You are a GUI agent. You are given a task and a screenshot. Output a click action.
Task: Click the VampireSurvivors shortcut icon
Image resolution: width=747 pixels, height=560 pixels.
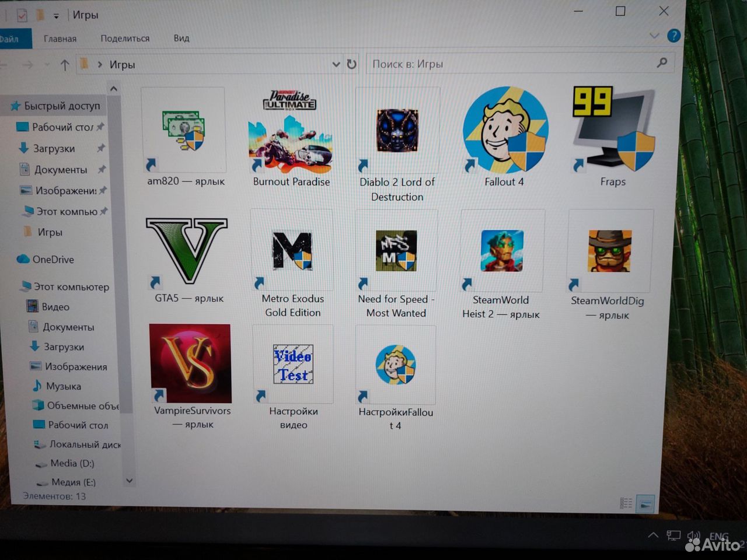pos(190,363)
